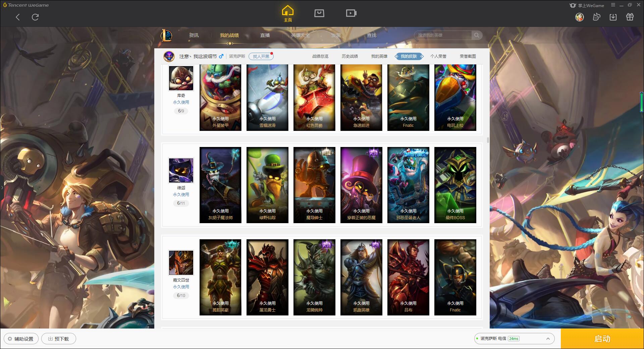This screenshot has width=644, height=349.
Task: Switch to the 英雄大全 tab
Action: 301,35
